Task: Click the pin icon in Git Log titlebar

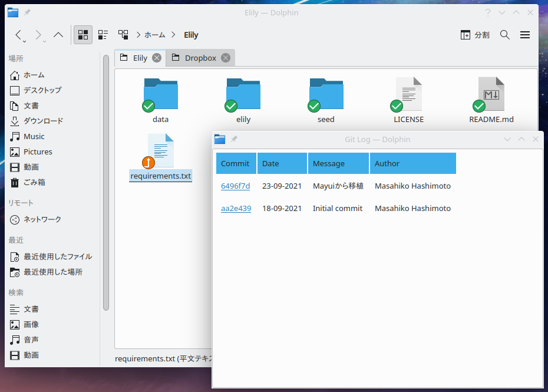Action: 234,139
